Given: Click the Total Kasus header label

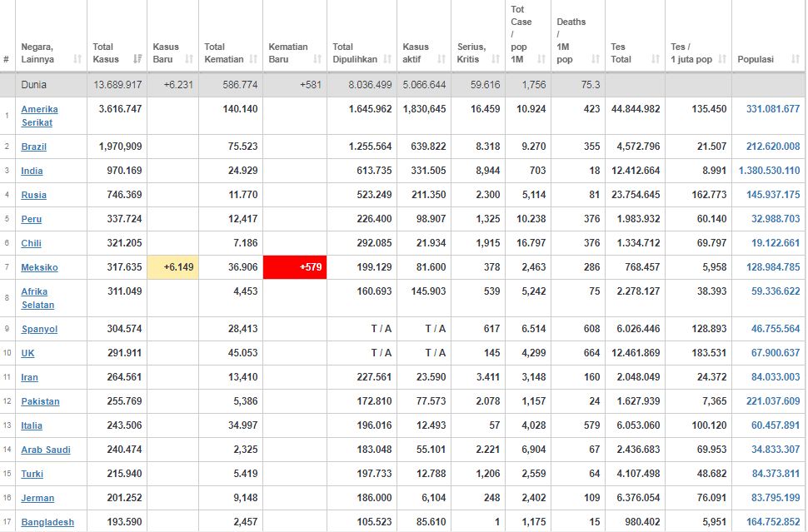Looking at the screenshot, I should tap(106, 53).
